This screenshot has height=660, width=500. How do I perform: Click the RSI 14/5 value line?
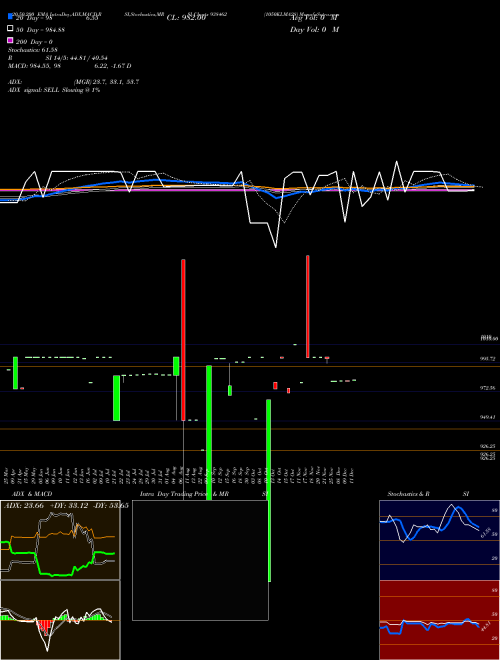(x=58, y=58)
